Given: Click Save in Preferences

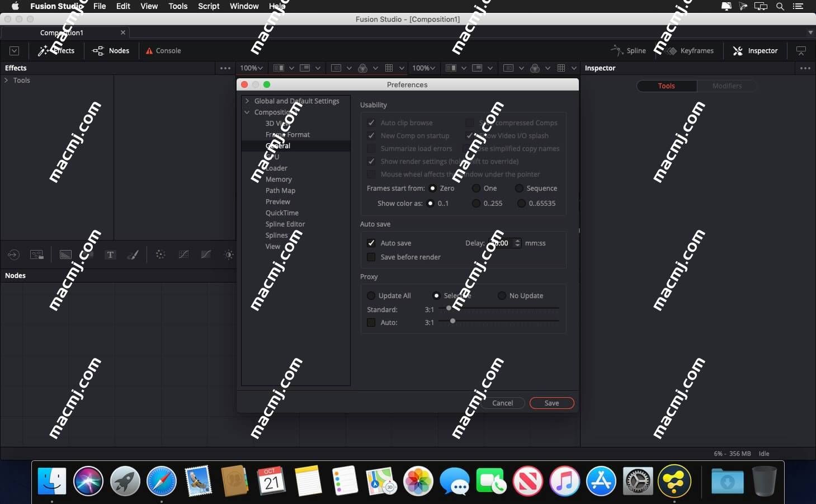Looking at the screenshot, I should (x=551, y=403).
